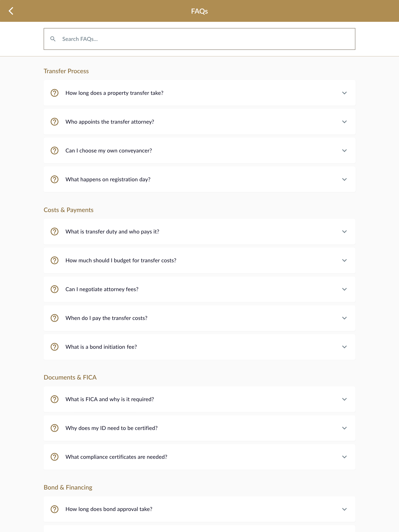Click question icon beside transfer attorney question
The image size is (399, 532).
[55, 122]
